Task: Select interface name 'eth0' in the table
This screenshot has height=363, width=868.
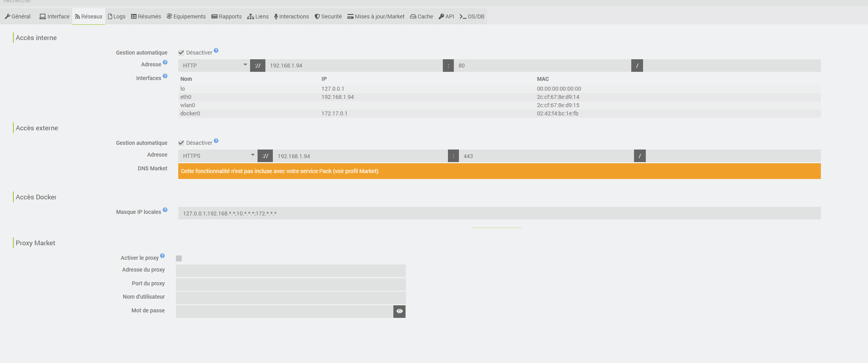Action: coord(186,97)
